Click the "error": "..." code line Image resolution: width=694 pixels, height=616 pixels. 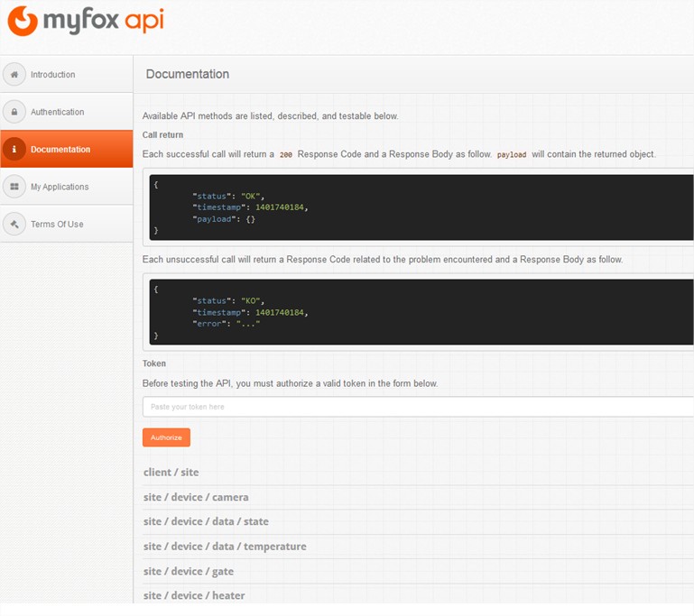coord(227,324)
